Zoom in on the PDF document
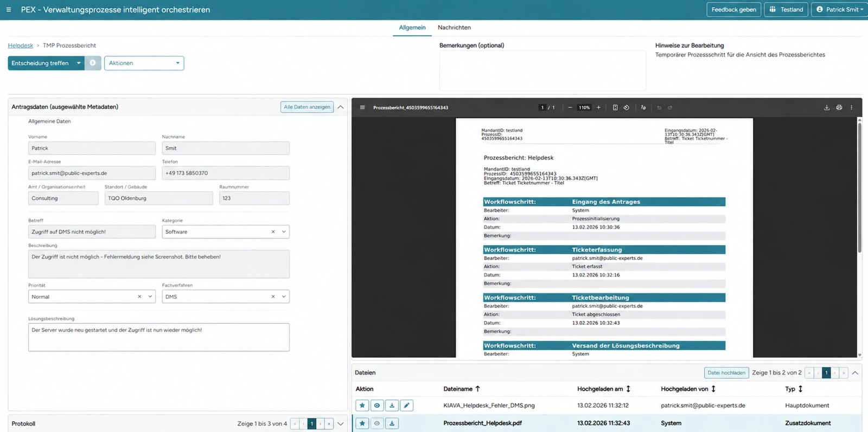The width and height of the screenshot is (868, 432). (598, 107)
